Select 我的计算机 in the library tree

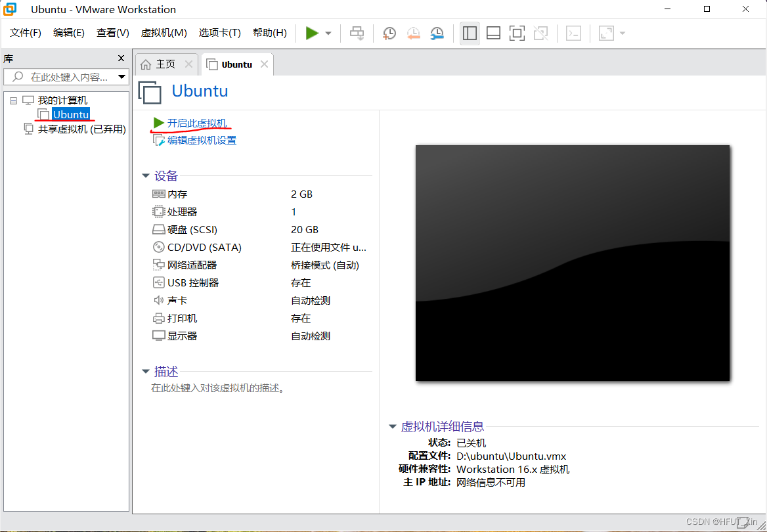point(62,100)
